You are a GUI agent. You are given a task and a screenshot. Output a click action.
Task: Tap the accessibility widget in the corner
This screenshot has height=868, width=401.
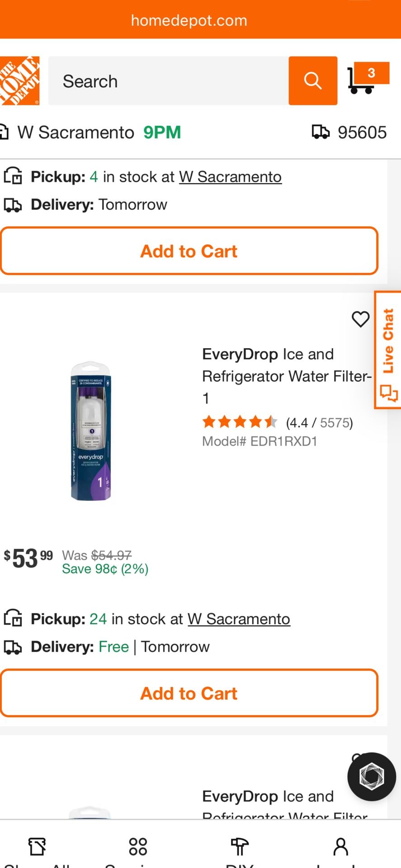(371, 777)
